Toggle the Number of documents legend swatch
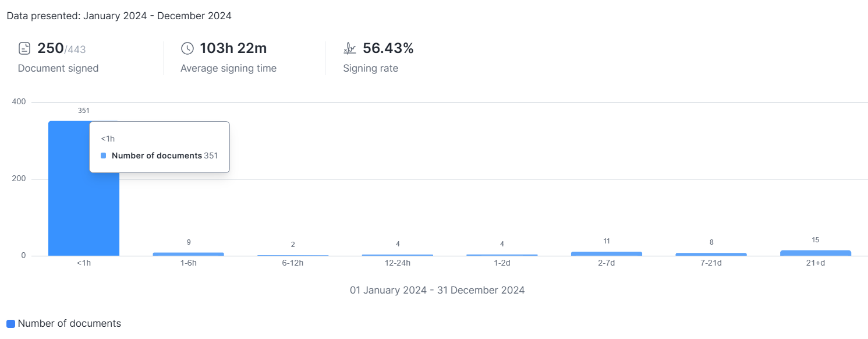Screen dimensions: 868x339 click(x=10, y=324)
